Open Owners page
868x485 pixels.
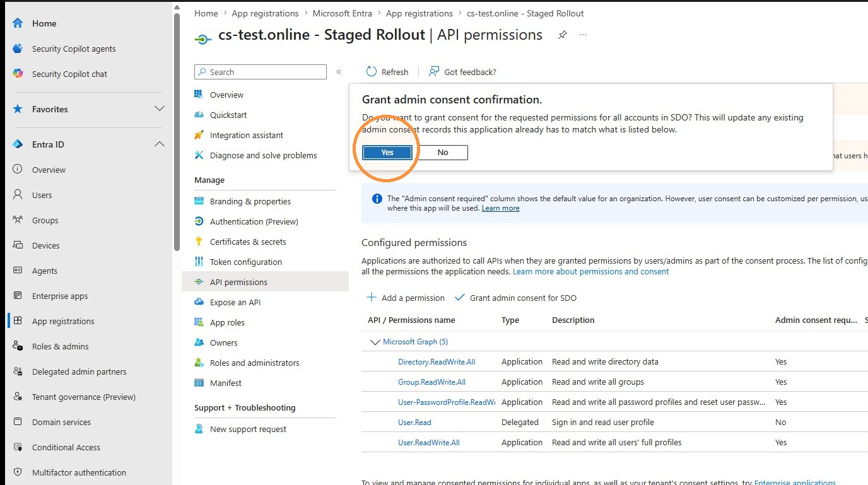pyautogui.click(x=224, y=342)
